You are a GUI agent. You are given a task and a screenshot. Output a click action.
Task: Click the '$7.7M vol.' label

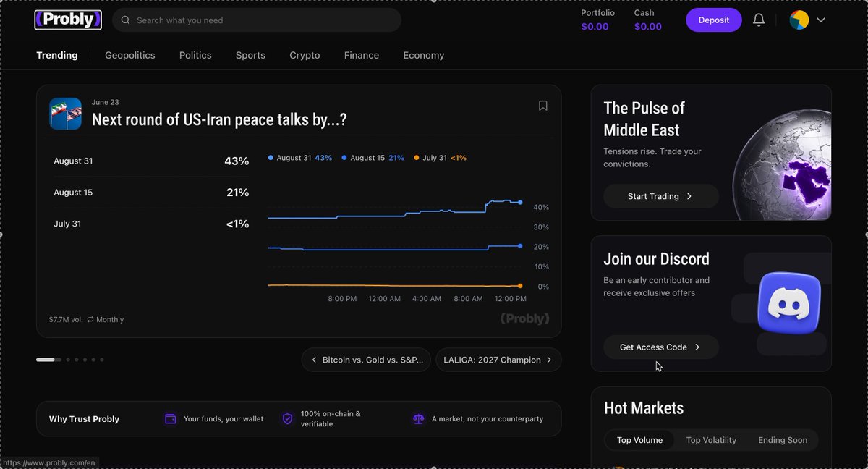(x=66, y=319)
